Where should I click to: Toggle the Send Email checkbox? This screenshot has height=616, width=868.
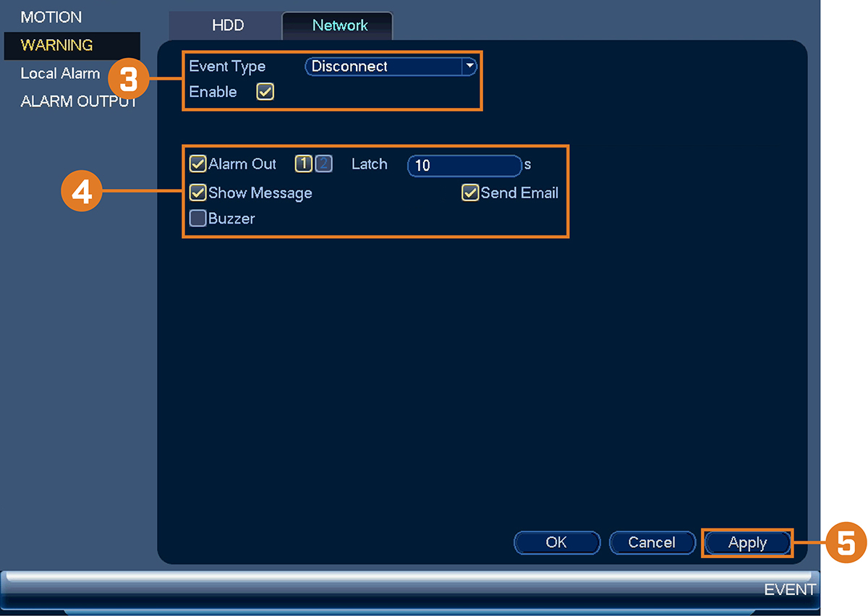pyautogui.click(x=470, y=193)
